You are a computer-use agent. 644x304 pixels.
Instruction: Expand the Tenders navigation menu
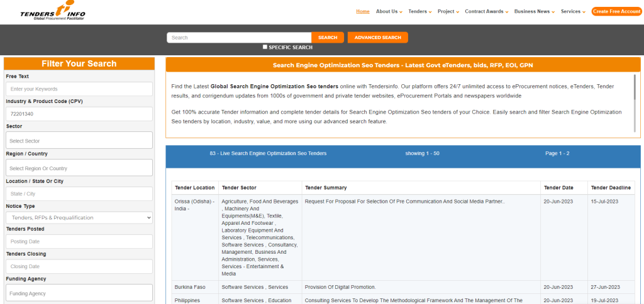coord(419,11)
